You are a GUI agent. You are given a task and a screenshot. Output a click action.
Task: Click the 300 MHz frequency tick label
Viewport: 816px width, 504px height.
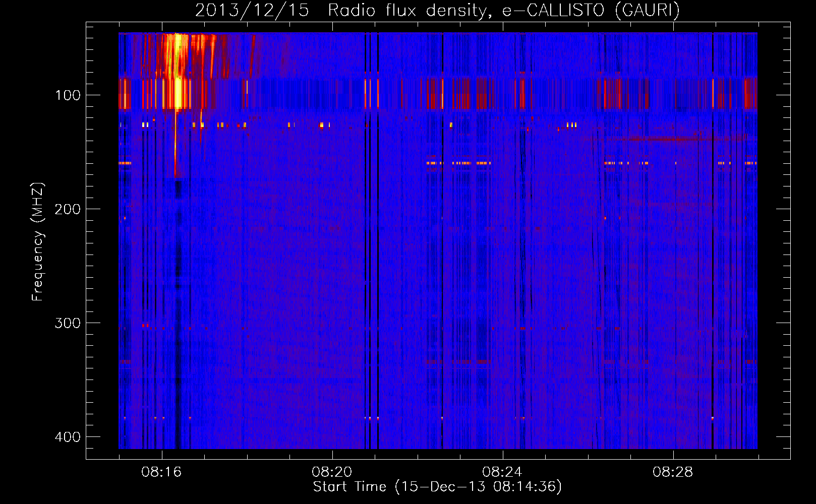pyautogui.click(x=68, y=323)
